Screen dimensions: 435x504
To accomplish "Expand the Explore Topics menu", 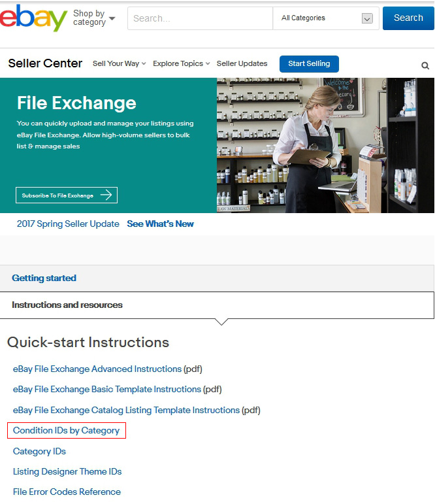I will [x=181, y=63].
